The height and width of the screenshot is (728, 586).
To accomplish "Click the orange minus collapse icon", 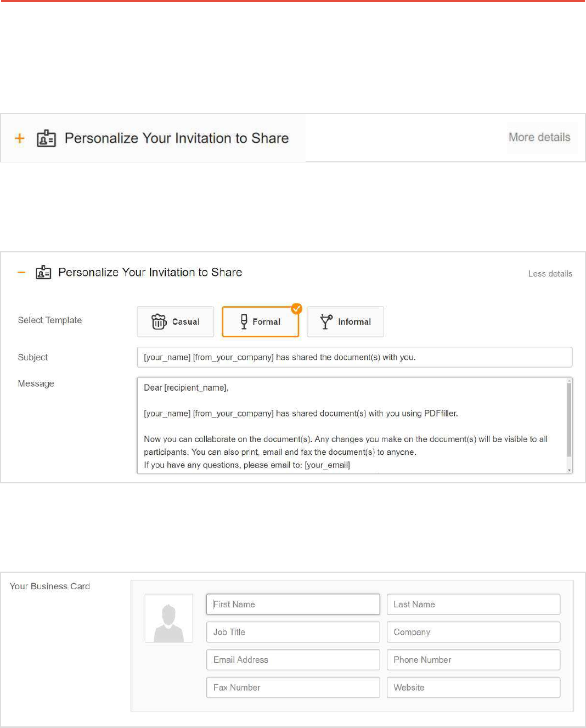I will point(21,272).
